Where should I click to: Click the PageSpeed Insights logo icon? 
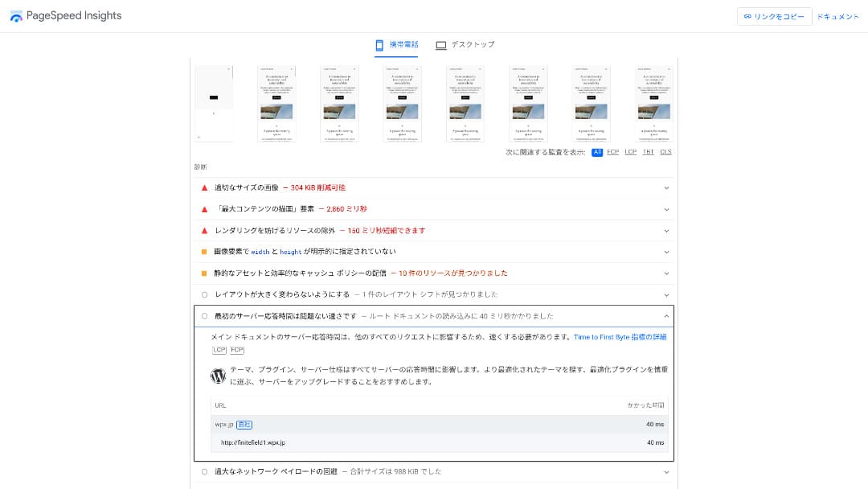point(16,16)
